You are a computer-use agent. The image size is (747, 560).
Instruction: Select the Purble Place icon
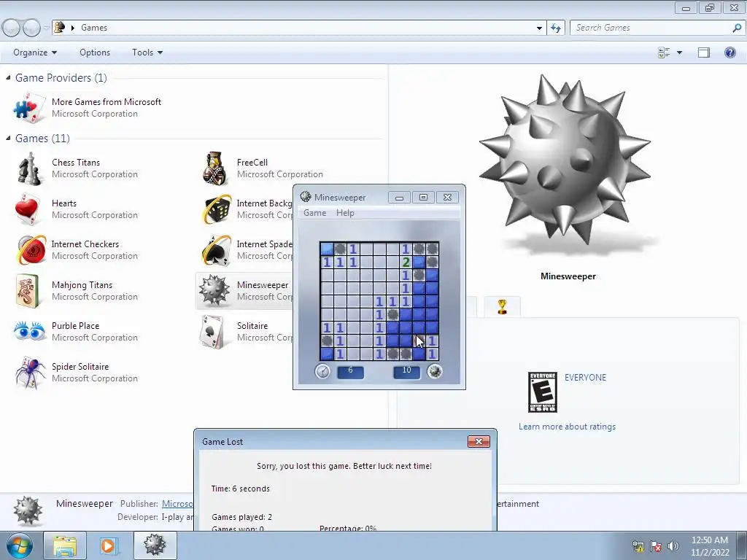coord(29,330)
